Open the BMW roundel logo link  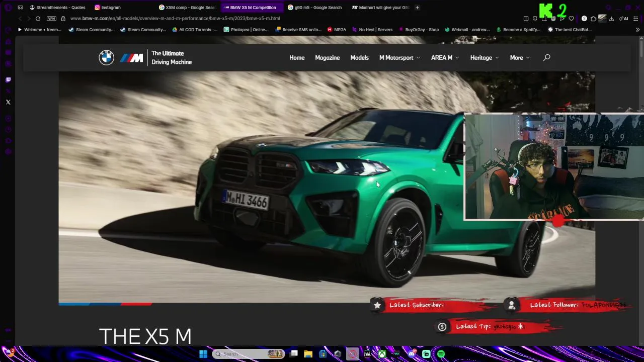(x=106, y=58)
